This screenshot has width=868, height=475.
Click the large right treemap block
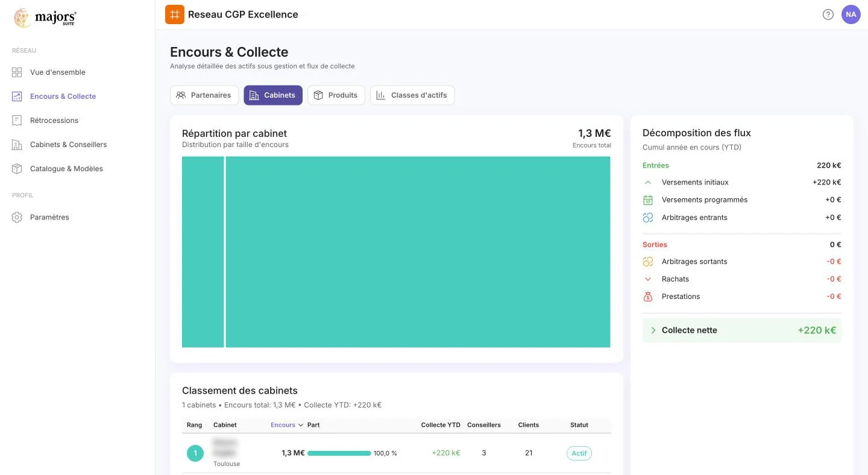tap(418, 252)
